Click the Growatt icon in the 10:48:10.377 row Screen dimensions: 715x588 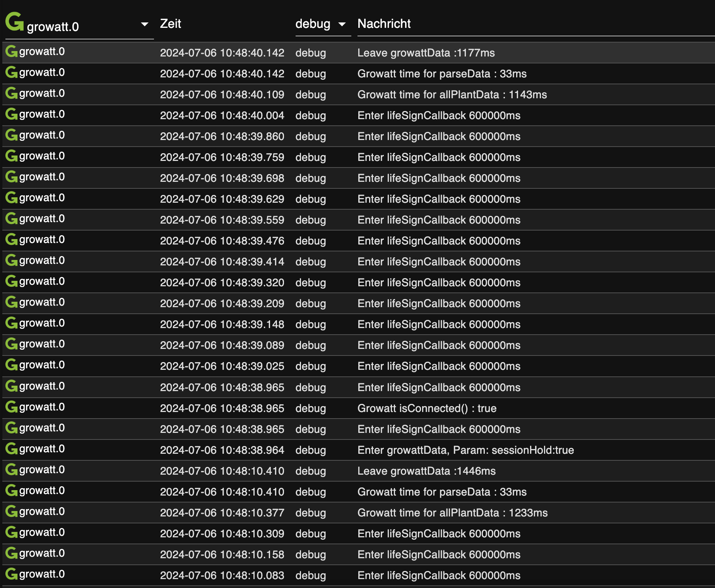(x=12, y=511)
